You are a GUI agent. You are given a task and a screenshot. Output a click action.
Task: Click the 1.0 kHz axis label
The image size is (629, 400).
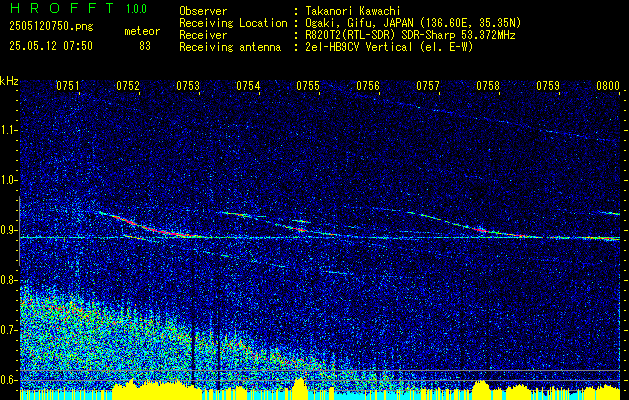point(9,180)
